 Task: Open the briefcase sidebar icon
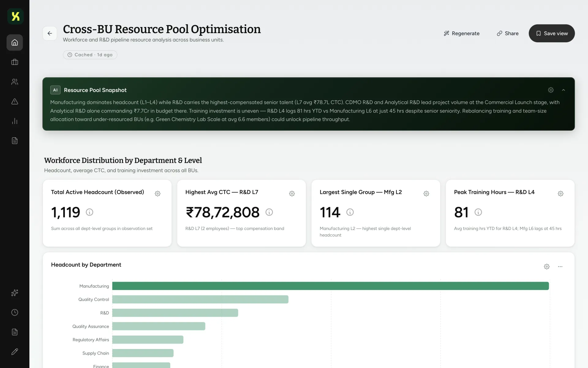15,62
